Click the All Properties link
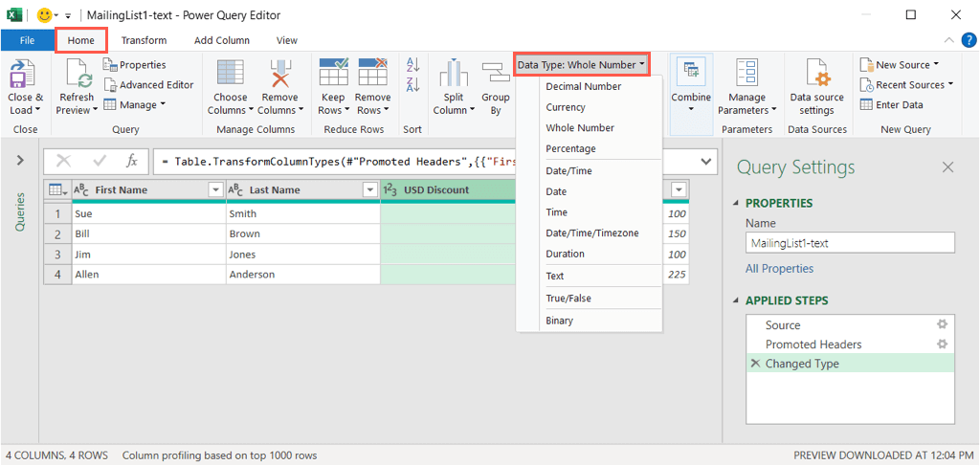 pyautogui.click(x=779, y=269)
